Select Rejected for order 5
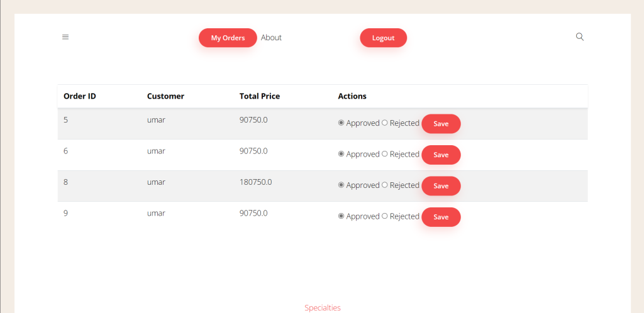 (x=384, y=123)
